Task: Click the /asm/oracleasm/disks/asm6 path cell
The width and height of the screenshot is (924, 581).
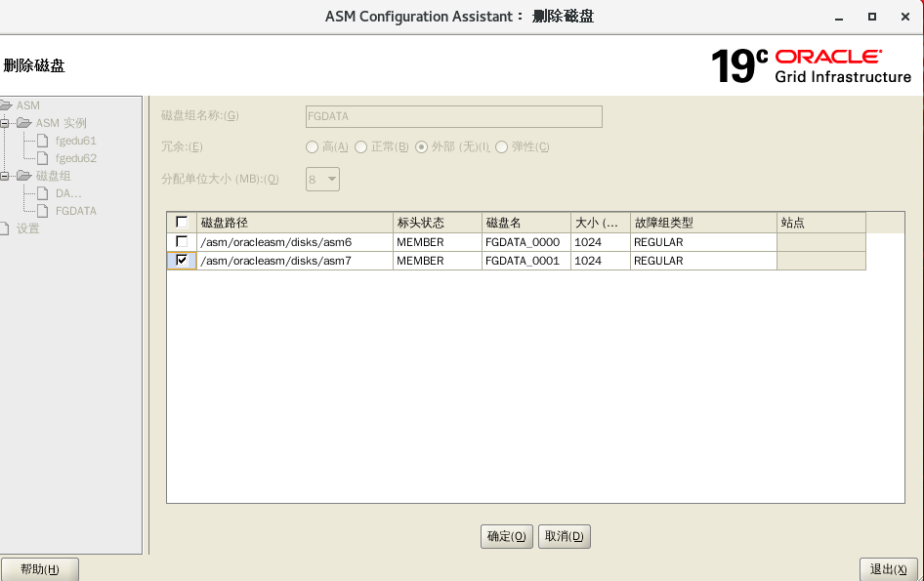Action: tap(295, 242)
